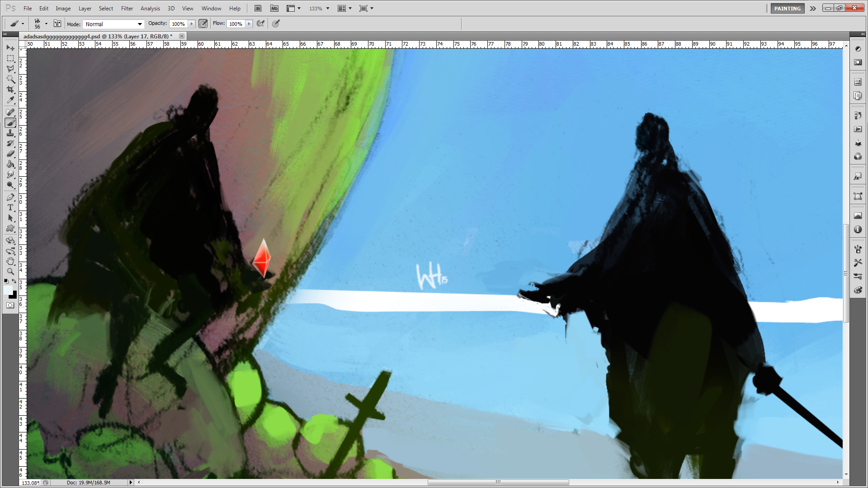Swap foreground and background colors
This screenshot has width=868, height=488.
[14, 281]
